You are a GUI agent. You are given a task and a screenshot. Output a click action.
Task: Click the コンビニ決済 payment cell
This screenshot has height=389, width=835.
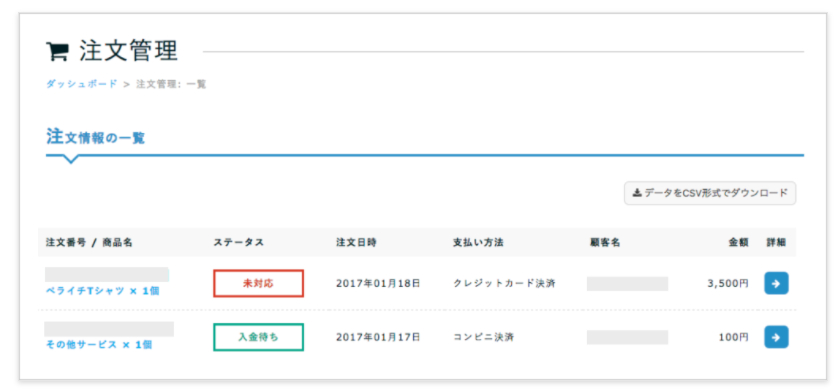click(484, 337)
